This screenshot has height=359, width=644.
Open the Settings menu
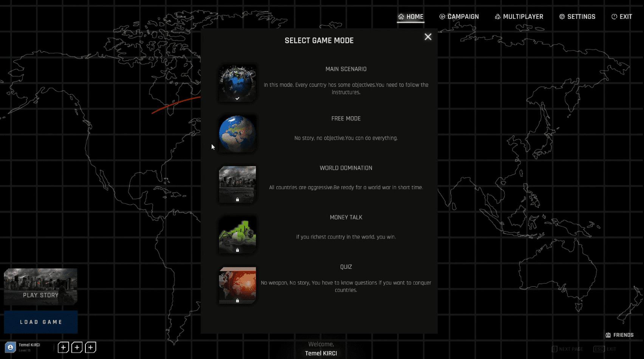(x=577, y=17)
